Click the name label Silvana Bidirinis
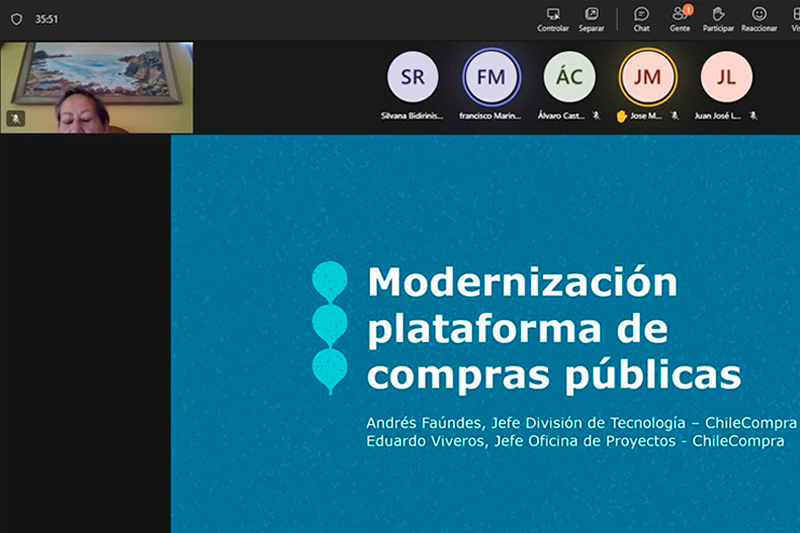Screen dimensions: 800x533 point(412,116)
